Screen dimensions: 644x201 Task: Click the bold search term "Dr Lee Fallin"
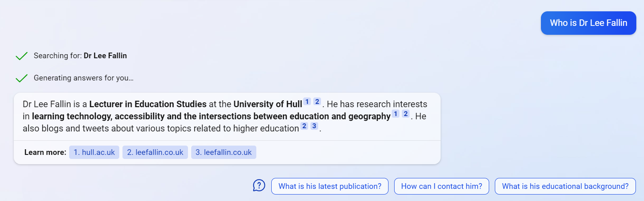point(105,56)
